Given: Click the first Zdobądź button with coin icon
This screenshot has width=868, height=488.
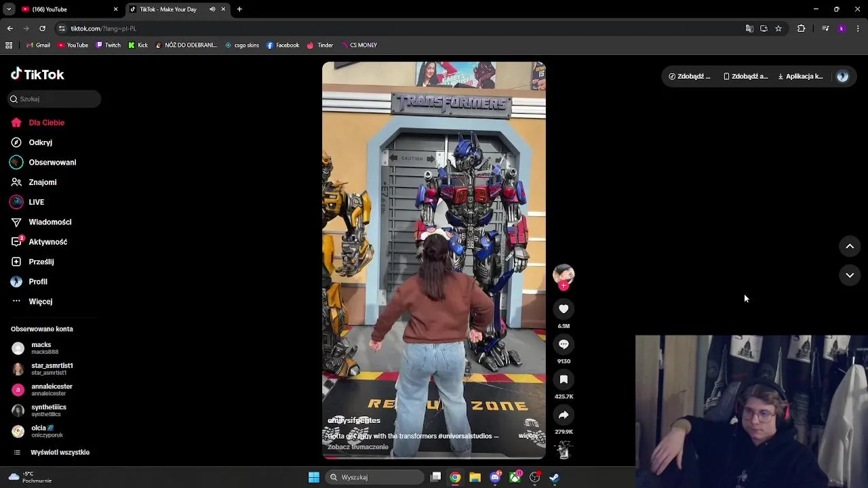Looking at the screenshot, I should tap(690, 77).
